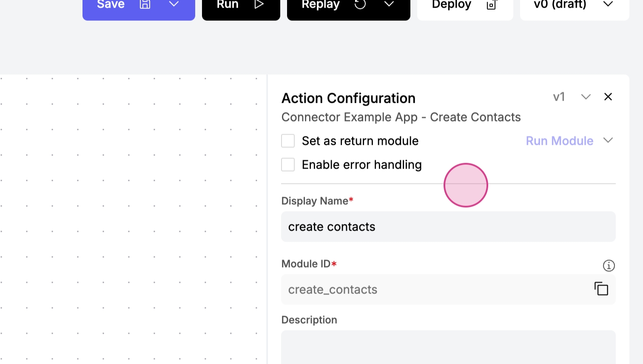Open the Replay options dropdown arrow
The height and width of the screenshot is (364, 643).
point(389,4)
